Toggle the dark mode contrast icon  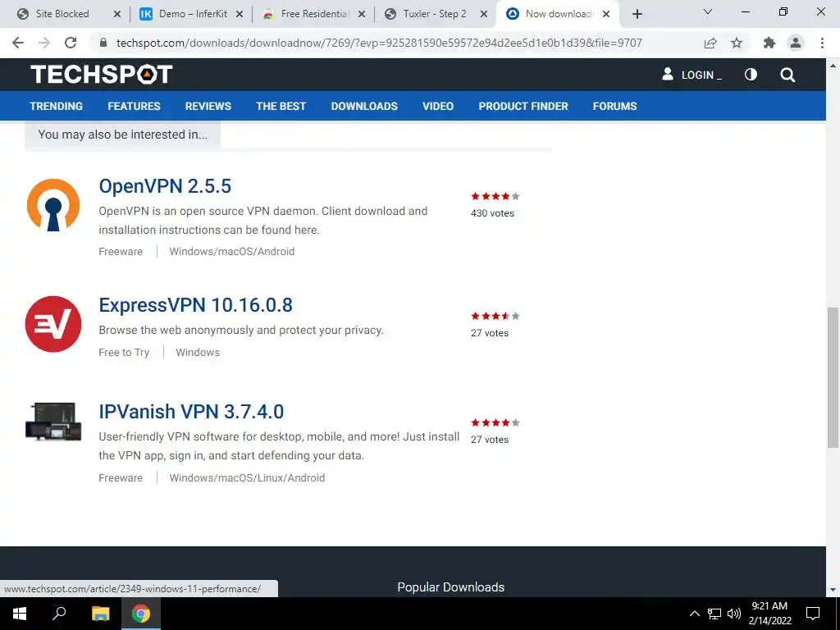pyautogui.click(x=751, y=75)
